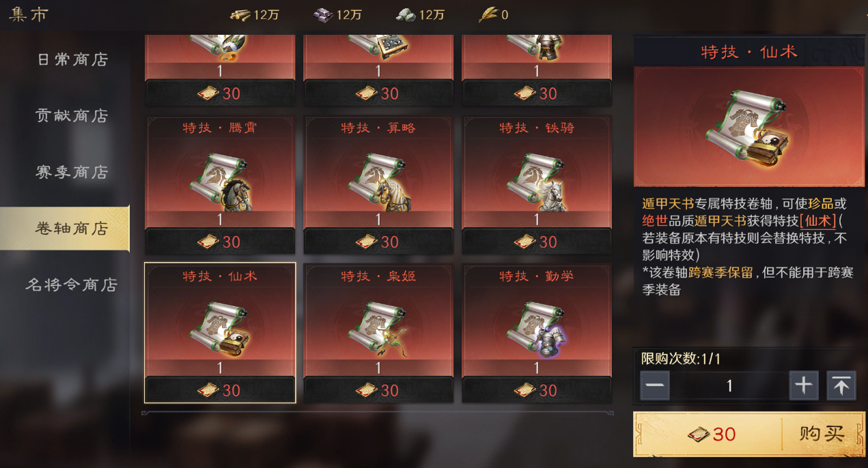Screen dimensions: 868x468
Task: Set quantity to maximum with up-arrow button
Action: 841,385
